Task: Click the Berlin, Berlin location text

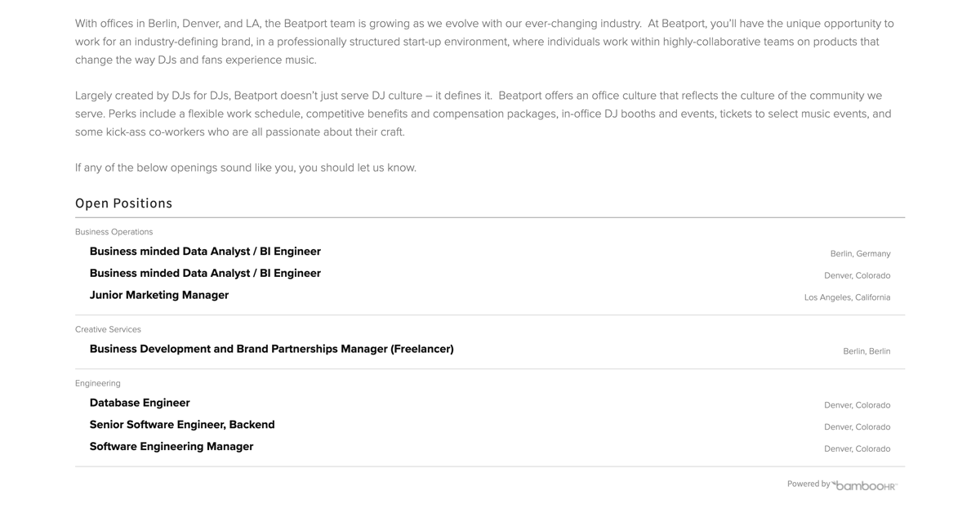Action: tap(866, 351)
